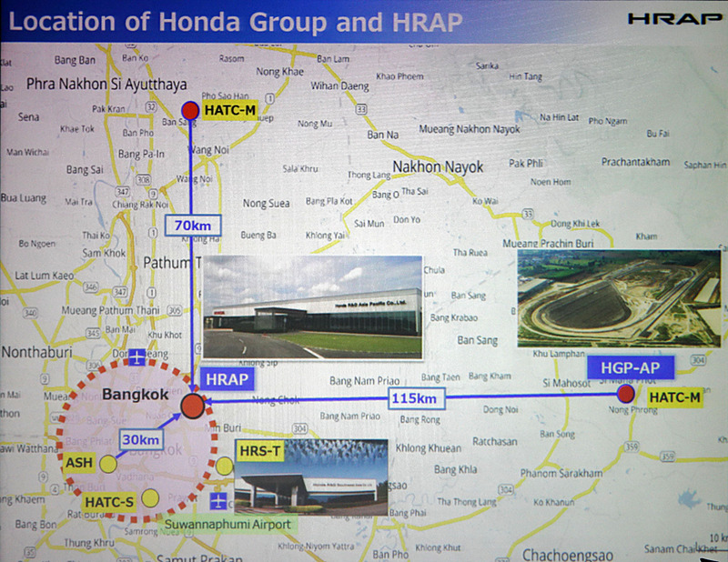Image resolution: width=728 pixels, height=562 pixels.
Task: Click the 'Tha Thong Lang' map label
Action: click(x=467, y=501)
